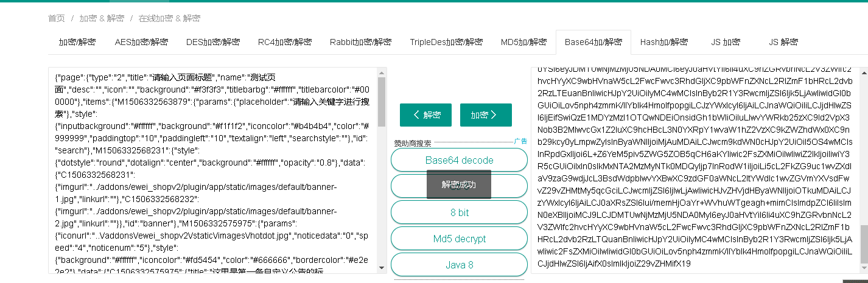Switch to the MD5加/解密 tab
The width and height of the screenshot is (868, 283).
[523, 42]
